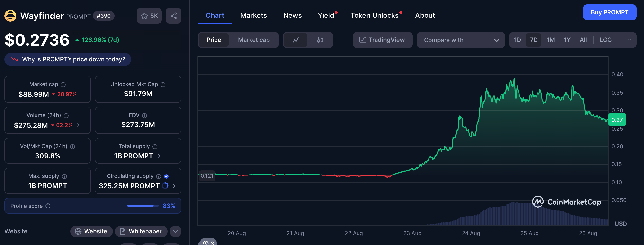Screen dimensions: 644x245
Task: Open the Compare with dropdown
Action: (x=461, y=40)
